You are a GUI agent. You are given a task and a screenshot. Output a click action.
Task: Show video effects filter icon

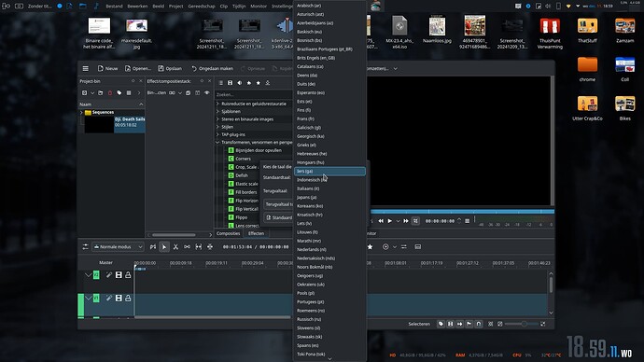(x=230, y=83)
